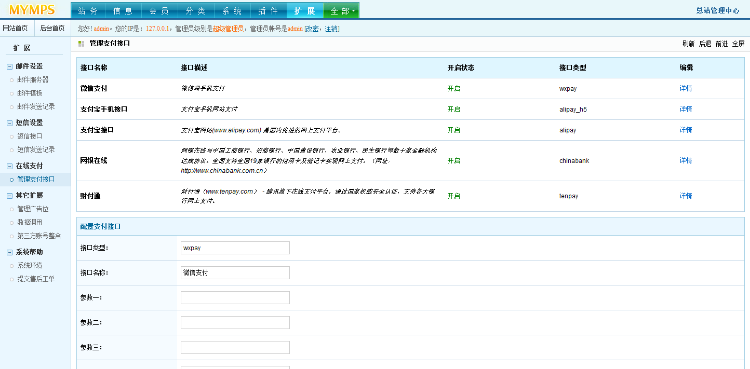Click 后退 back link
The image size is (750, 369).
tap(705, 44)
